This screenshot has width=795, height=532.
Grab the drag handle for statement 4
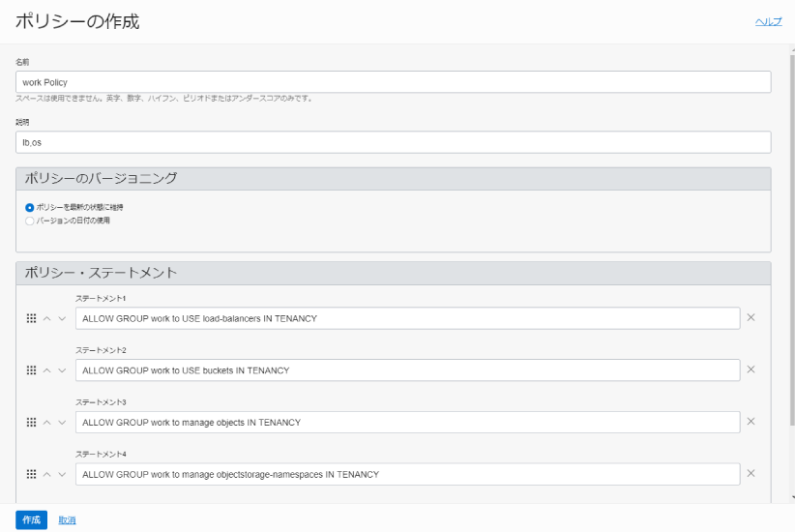[32, 474]
